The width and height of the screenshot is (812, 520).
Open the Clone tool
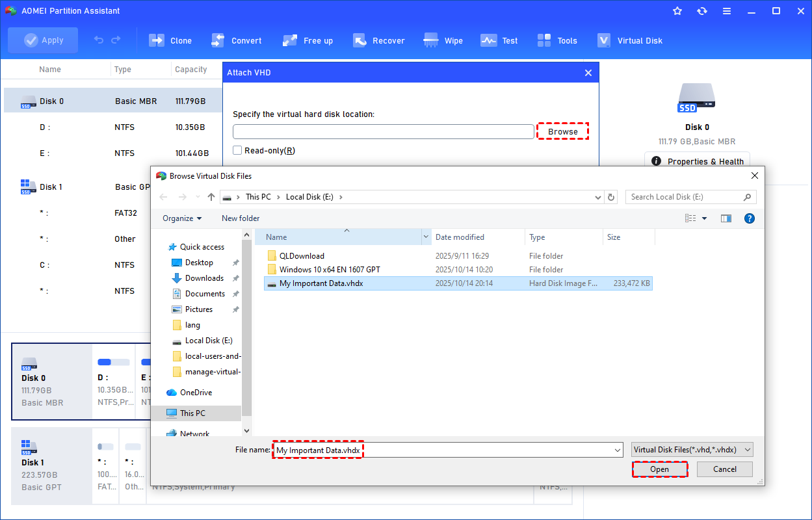pos(170,40)
